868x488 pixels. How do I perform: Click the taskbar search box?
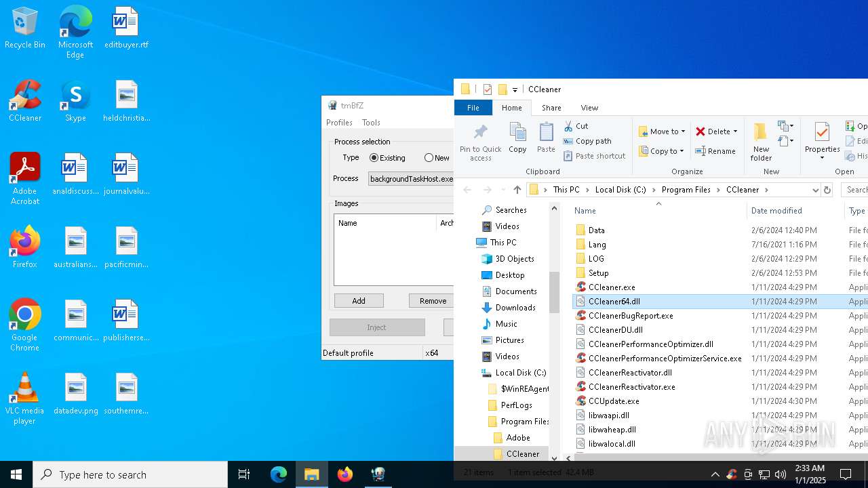pos(130,474)
